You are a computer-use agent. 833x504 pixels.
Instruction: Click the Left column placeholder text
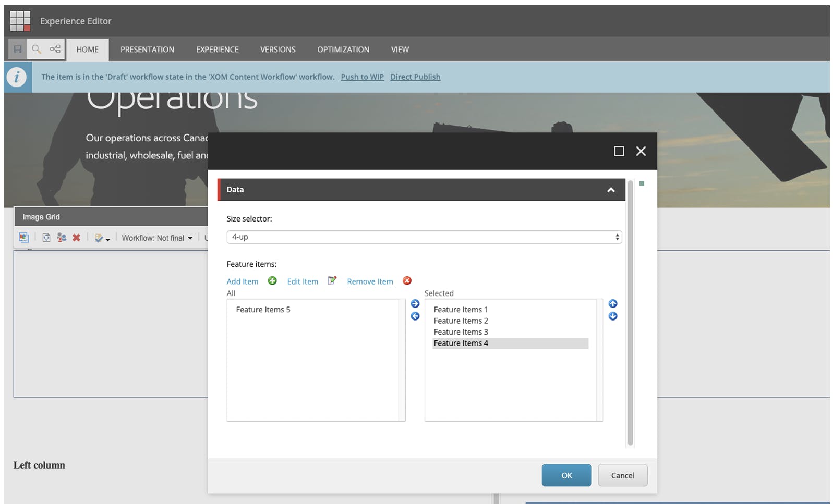point(39,465)
